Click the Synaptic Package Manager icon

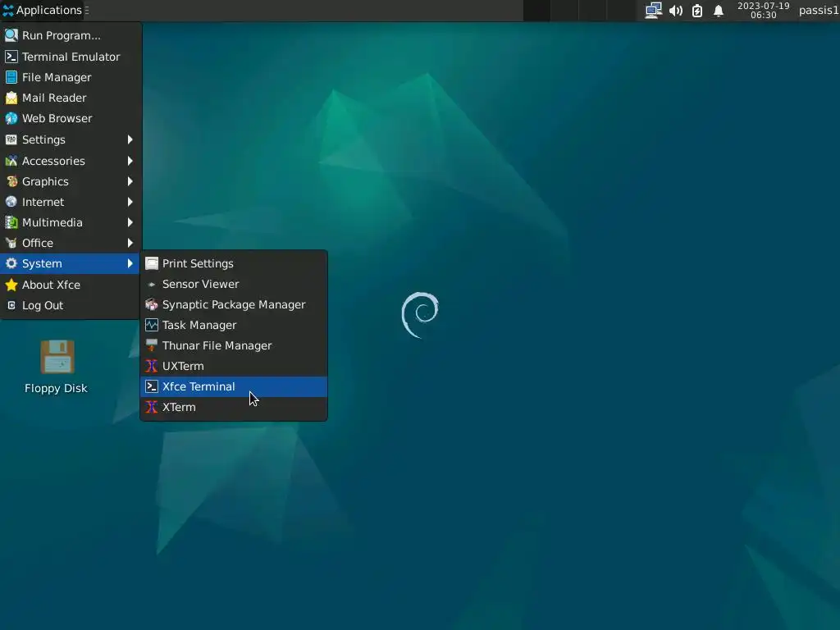152,304
